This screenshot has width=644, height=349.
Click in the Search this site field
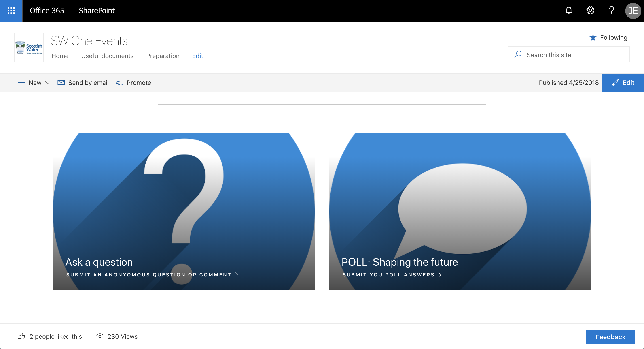point(569,55)
